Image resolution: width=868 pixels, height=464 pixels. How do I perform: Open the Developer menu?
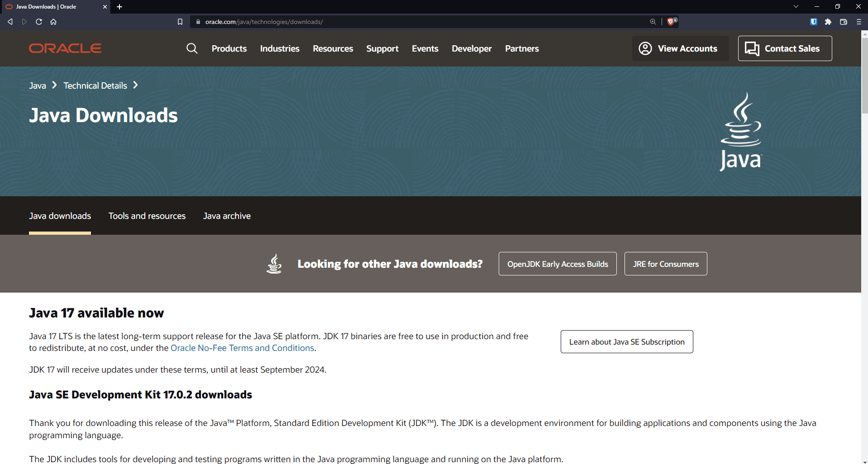coord(472,48)
